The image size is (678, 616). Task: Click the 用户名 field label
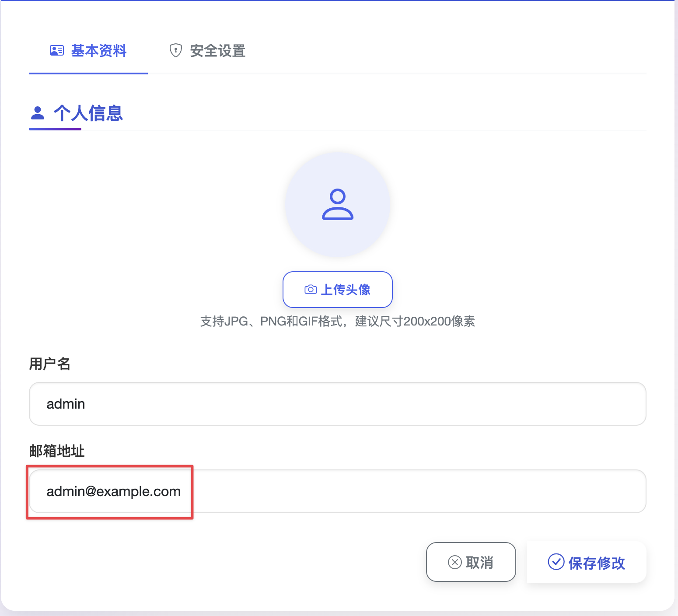(x=50, y=364)
